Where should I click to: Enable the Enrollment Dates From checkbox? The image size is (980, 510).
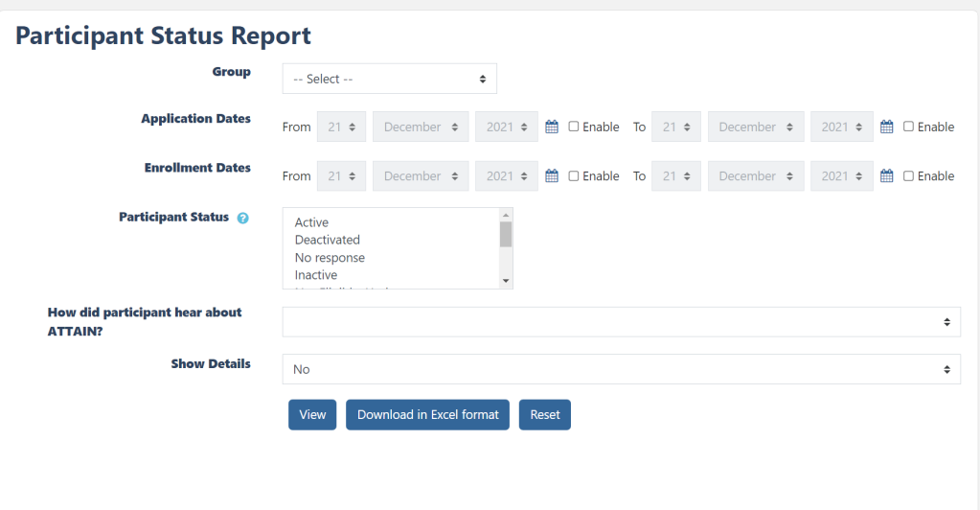tap(574, 175)
